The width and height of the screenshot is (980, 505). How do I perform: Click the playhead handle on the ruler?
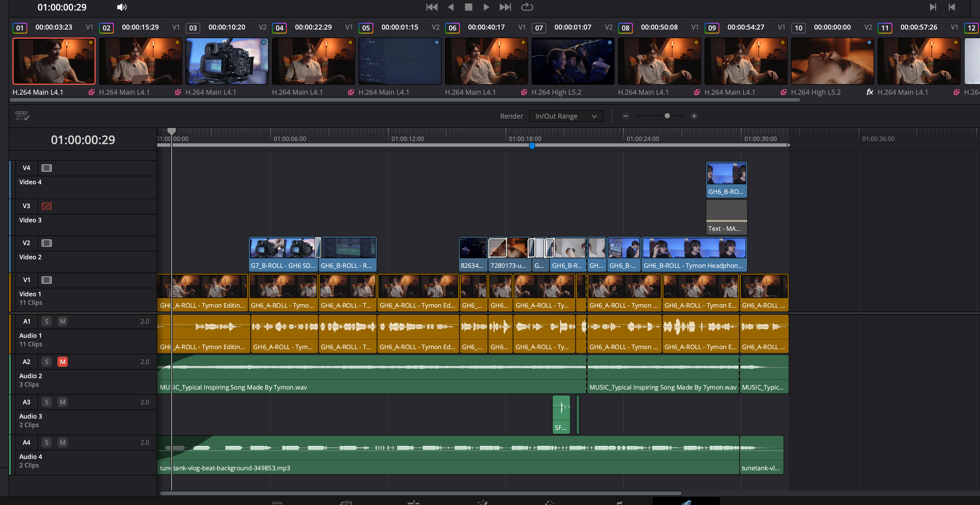point(172,132)
